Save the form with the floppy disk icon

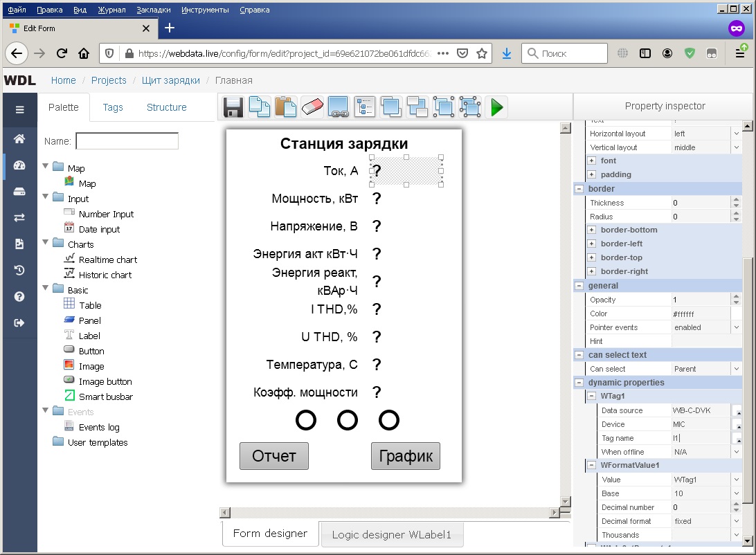click(233, 107)
